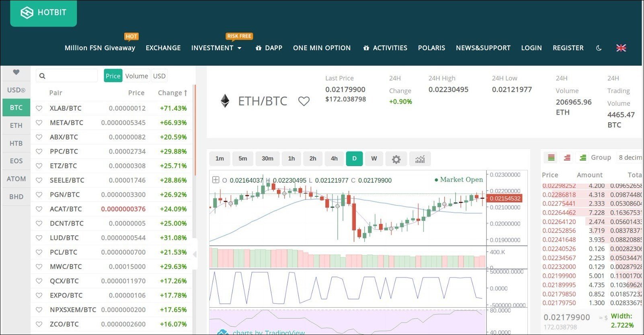This screenshot has height=335, width=644.
Task: Click Group label in order book
Action: coord(601,158)
